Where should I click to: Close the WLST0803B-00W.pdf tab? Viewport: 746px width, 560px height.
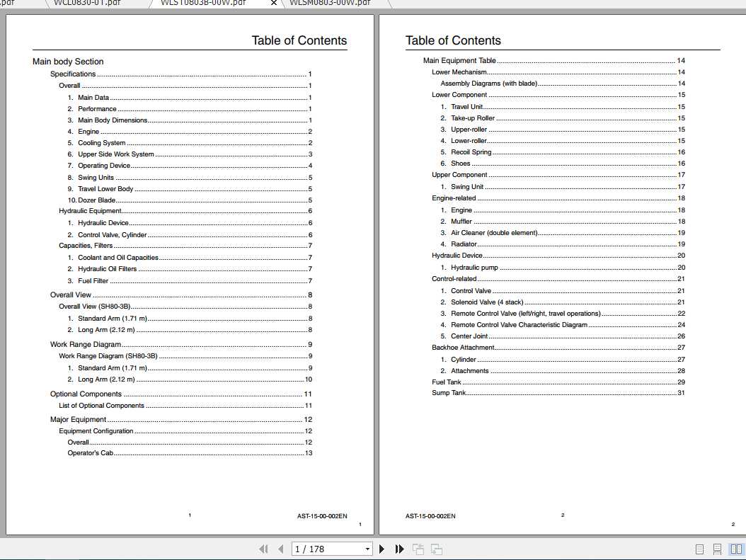point(274,3)
